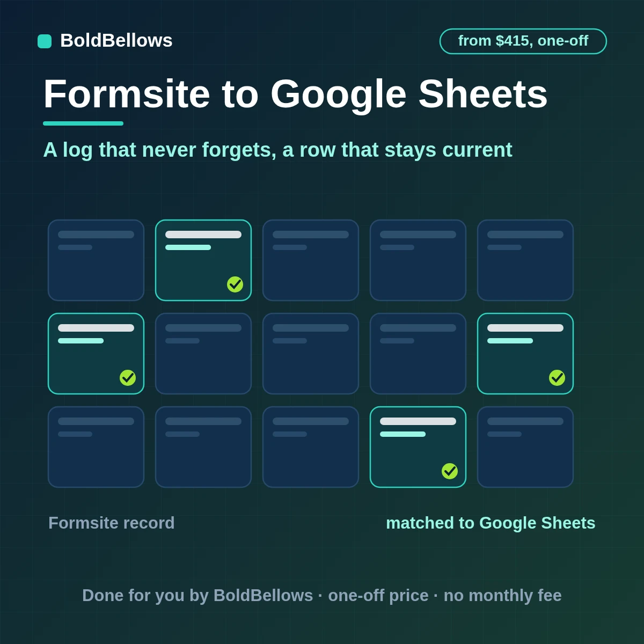The width and height of the screenshot is (644, 644).
Task: Click the check mark in the top row's highlighted card
Action: (235, 284)
